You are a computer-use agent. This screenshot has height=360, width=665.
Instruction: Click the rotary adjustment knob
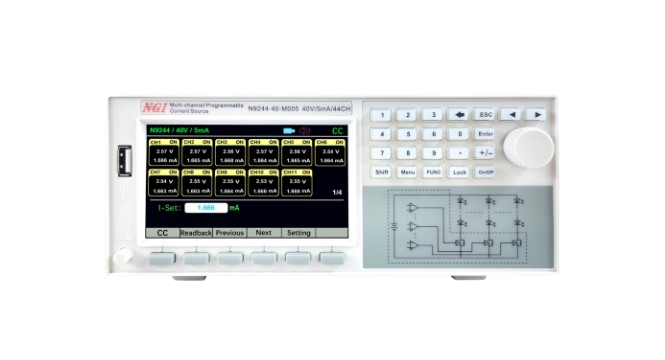(x=529, y=148)
